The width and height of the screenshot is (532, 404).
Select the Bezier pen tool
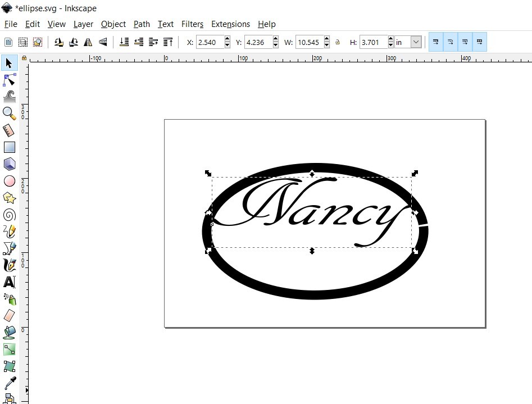coord(9,248)
